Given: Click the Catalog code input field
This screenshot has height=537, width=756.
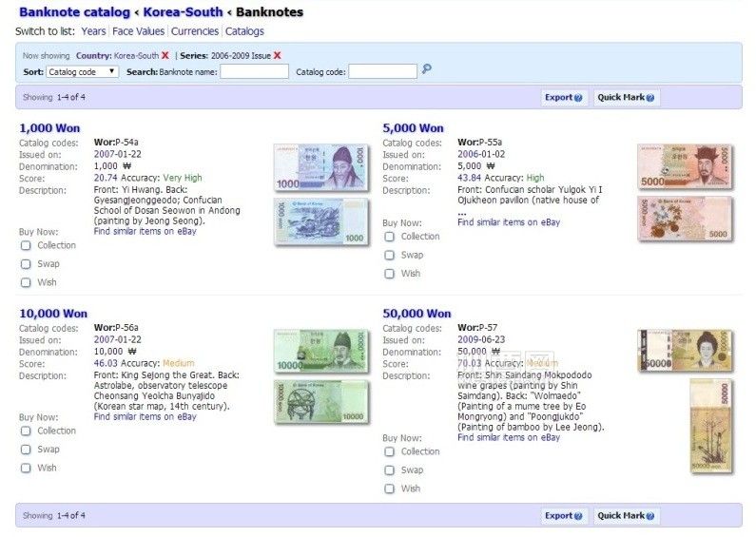Looking at the screenshot, I should 382,71.
